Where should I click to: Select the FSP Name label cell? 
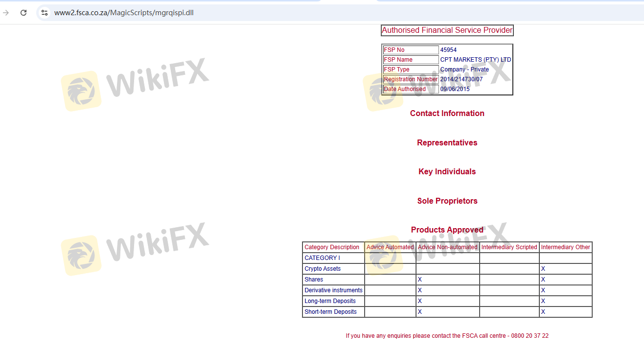411,60
